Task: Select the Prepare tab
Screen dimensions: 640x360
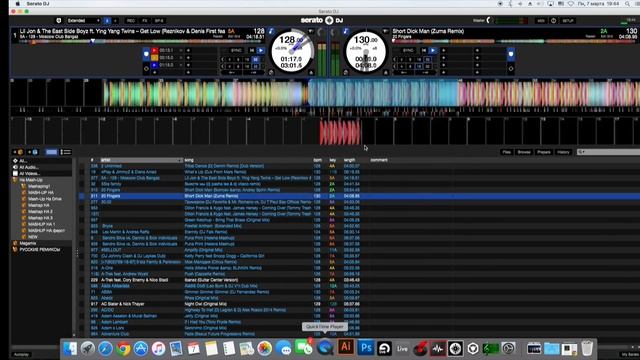Action: click(544, 152)
